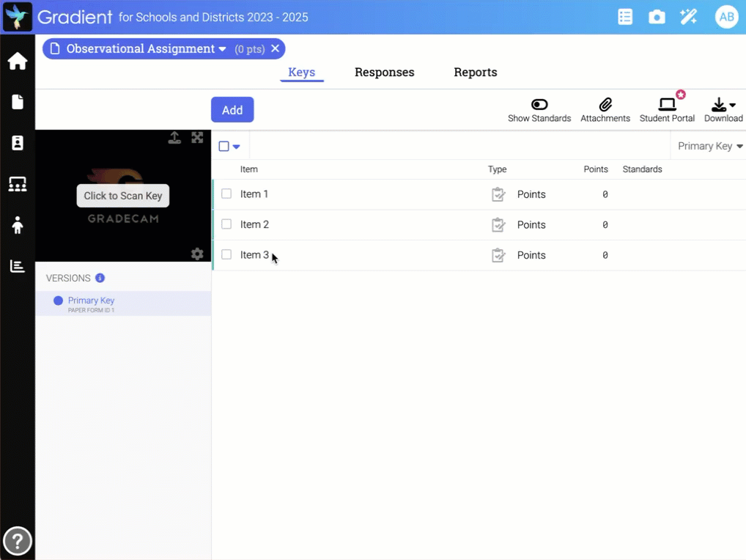The width and height of the screenshot is (746, 560).
Task: Open the help question mark icon
Action: pyautogui.click(x=18, y=541)
